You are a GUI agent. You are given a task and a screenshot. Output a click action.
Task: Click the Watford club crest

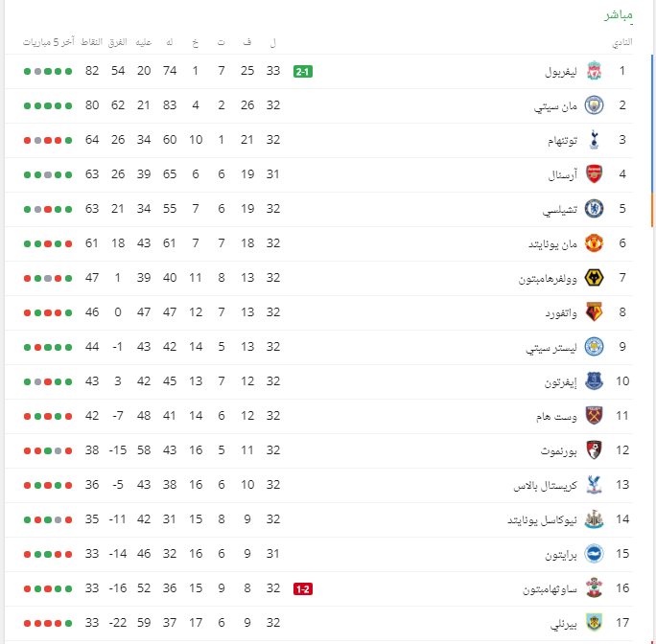[x=594, y=312]
